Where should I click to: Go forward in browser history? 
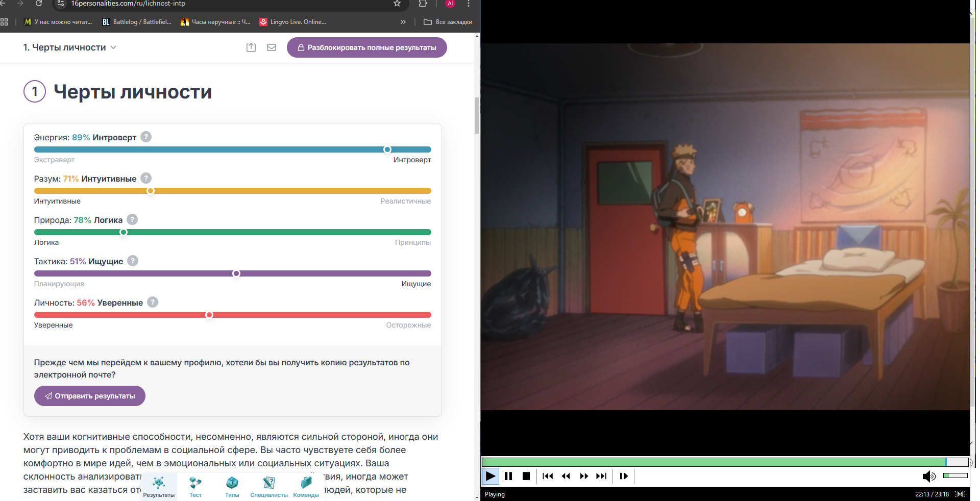point(20,4)
